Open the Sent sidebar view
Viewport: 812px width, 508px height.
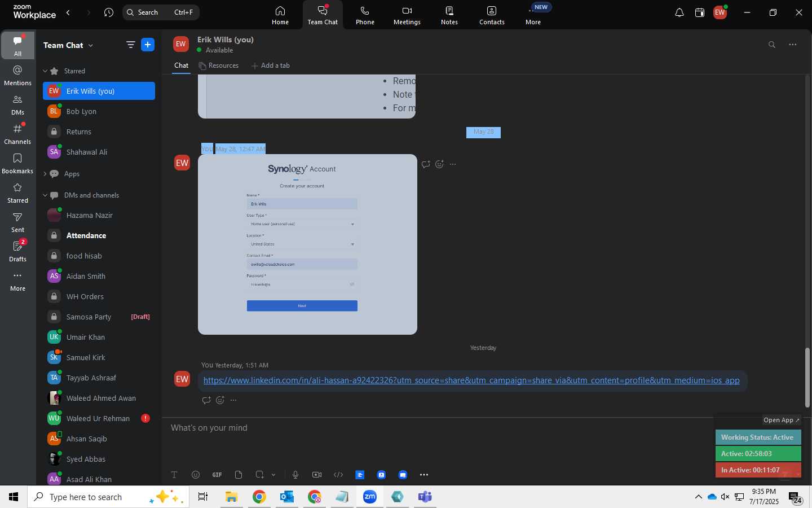click(17, 222)
